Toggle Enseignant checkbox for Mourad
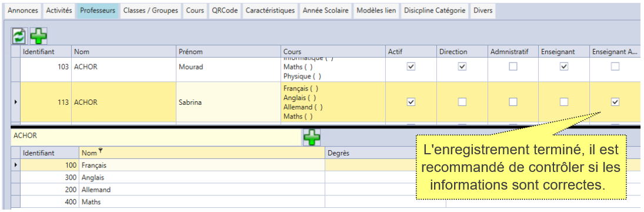644x212 pixels. pyautogui.click(x=564, y=67)
